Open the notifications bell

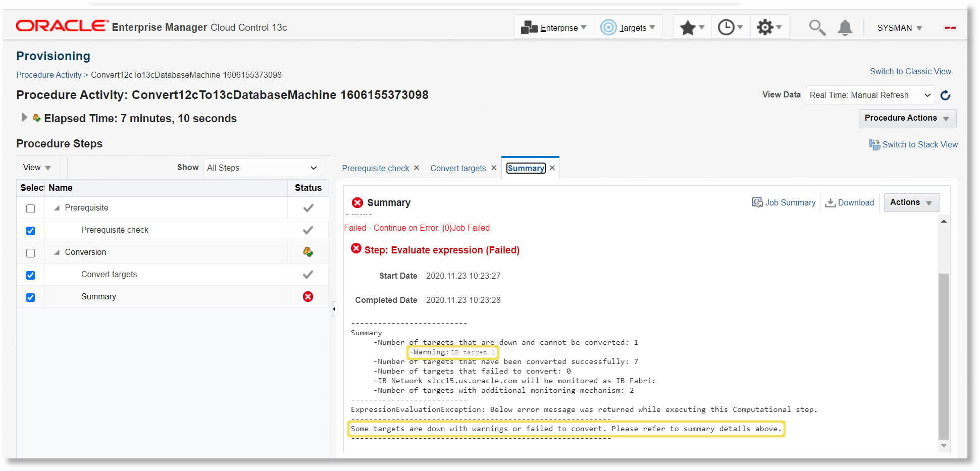(x=845, y=28)
